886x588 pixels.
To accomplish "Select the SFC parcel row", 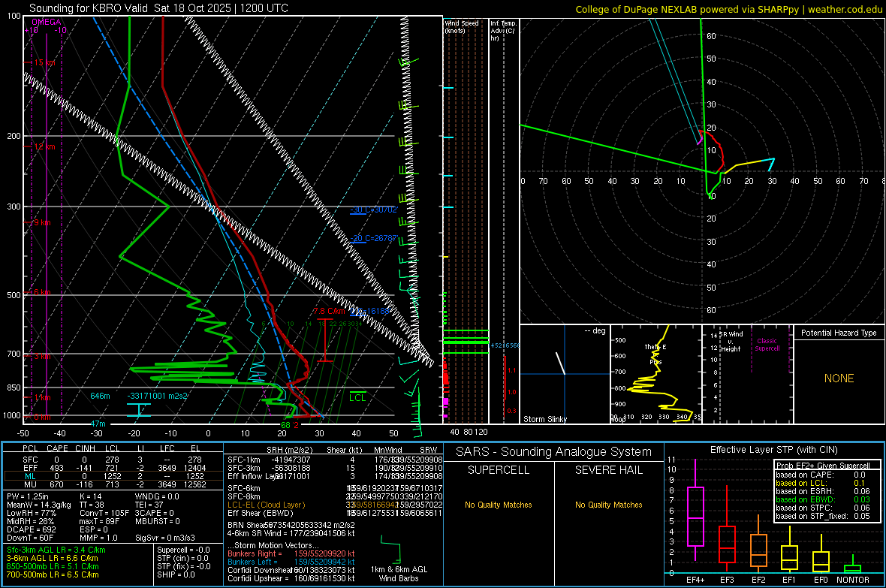I will (x=113, y=460).
